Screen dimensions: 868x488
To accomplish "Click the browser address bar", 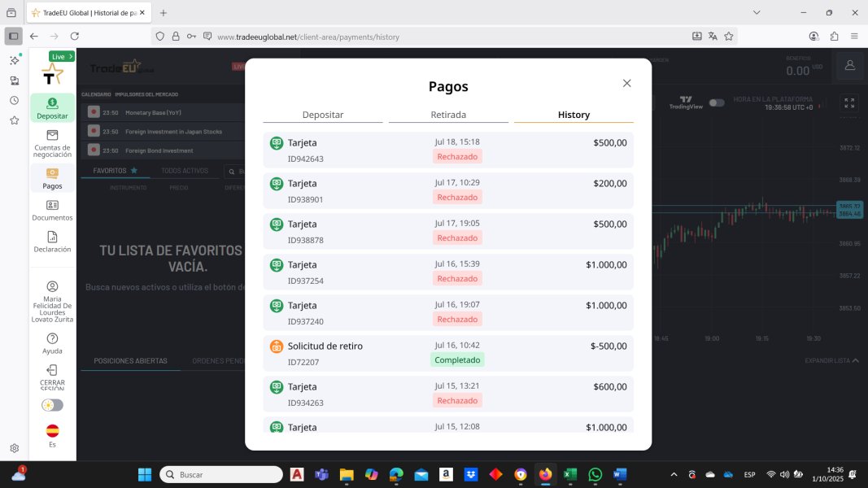I will point(447,37).
